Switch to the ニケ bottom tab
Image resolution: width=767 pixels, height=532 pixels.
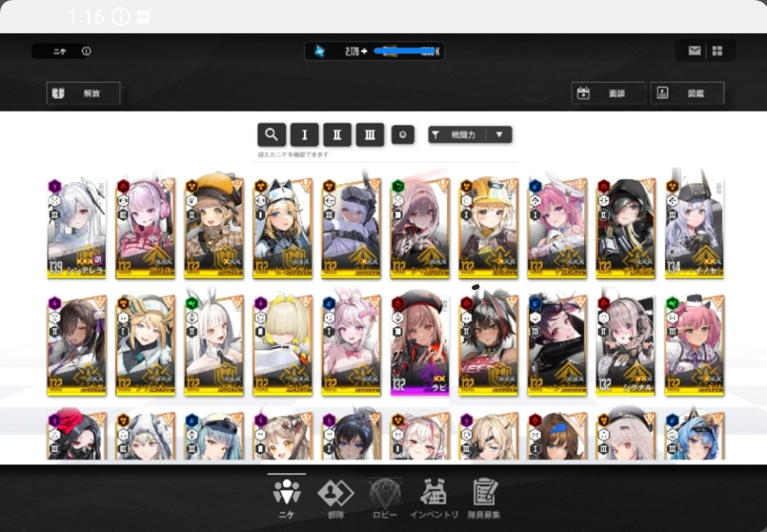coord(286,497)
